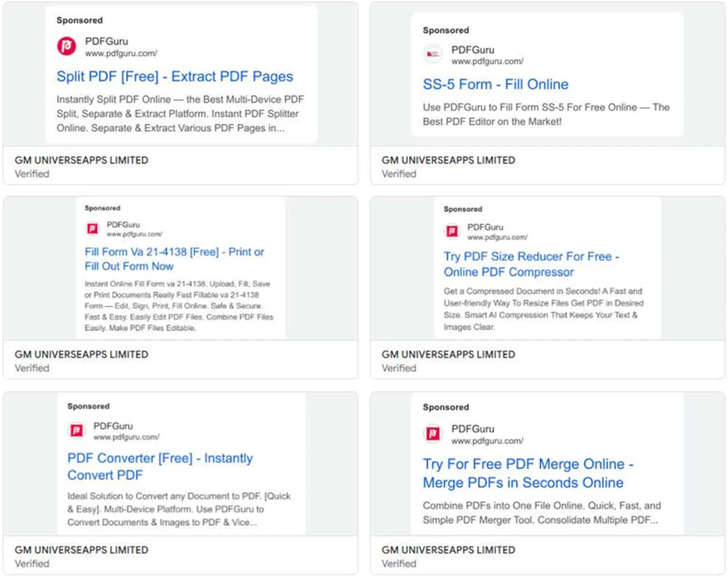The image size is (728, 578).
Task: Click 'GM UNIVERSEAPPS LIMITED' under the PDF Size Reducer ad
Action: coord(449,355)
